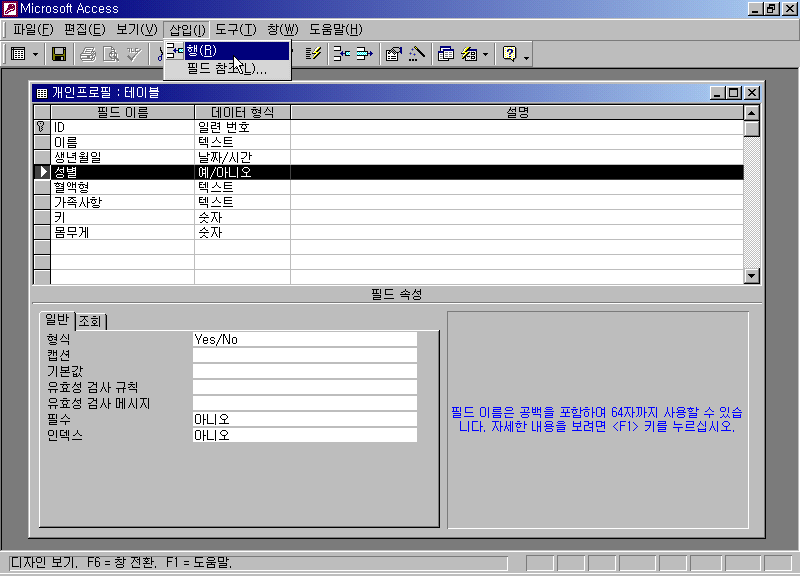The width and height of the screenshot is (800, 576).
Task: Open the New Object dropdown arrow
Action: point(485,54)
